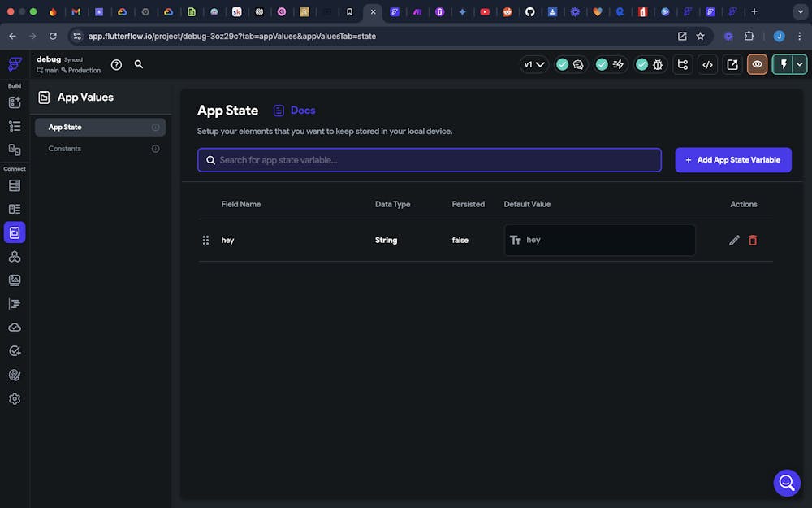Click Add App State Variable button
This screenshot has width=812, height=508.
pos(732,160)
